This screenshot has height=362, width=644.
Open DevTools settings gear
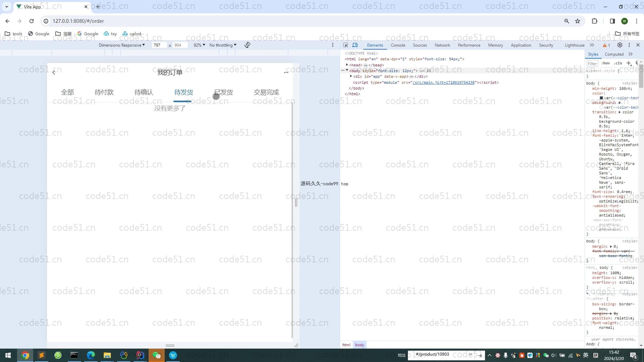coord(620,45)
